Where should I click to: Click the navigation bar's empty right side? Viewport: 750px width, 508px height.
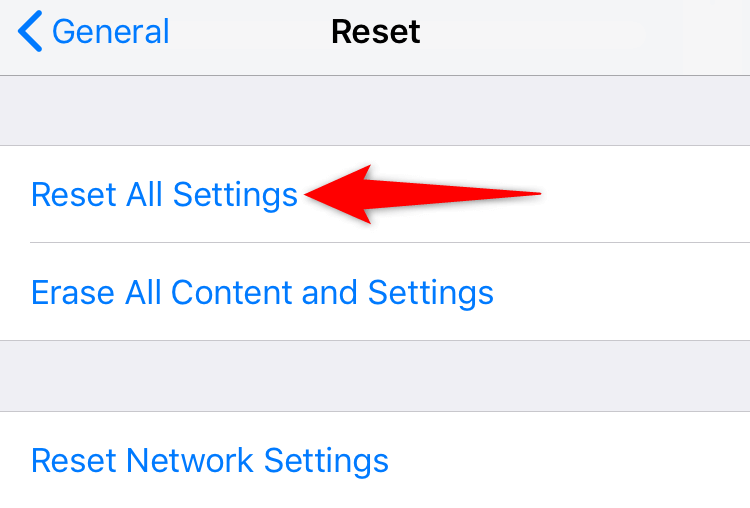coord(586,32)
